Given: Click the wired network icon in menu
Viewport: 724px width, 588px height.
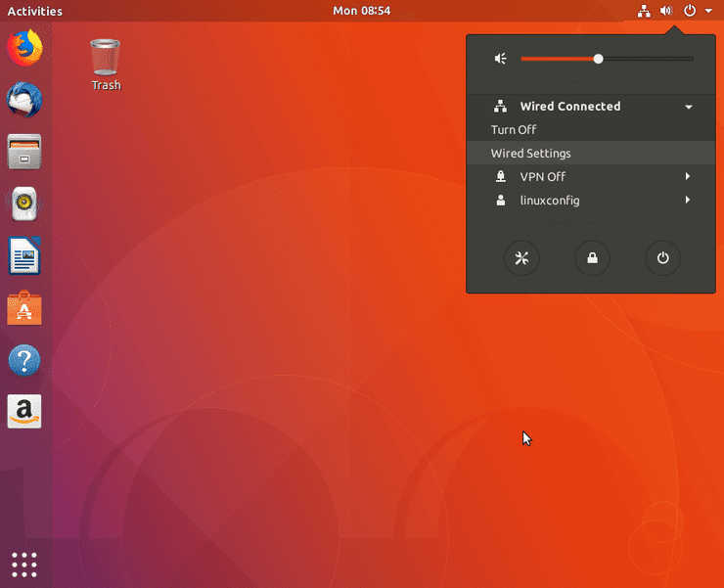Looking at the screenshot, I should click(x=501, y=107).
